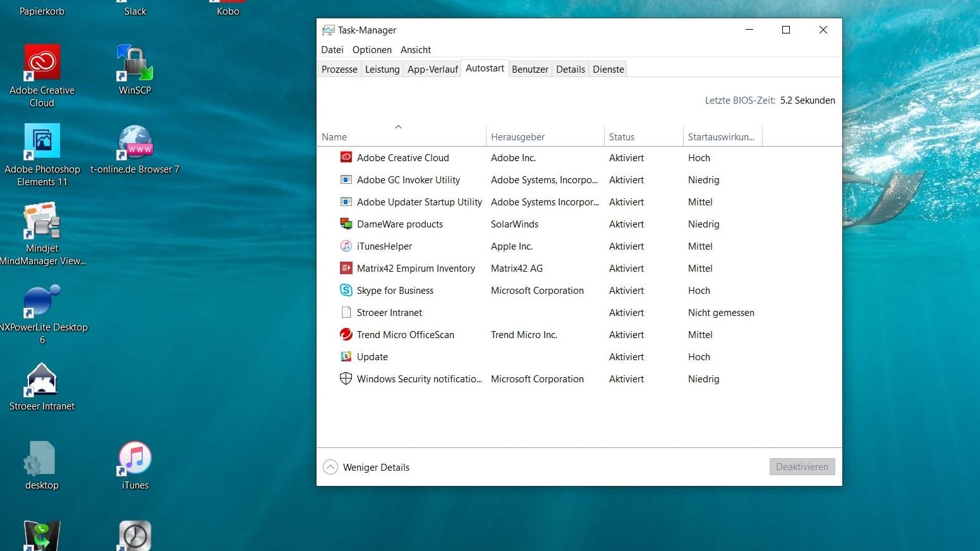
Task: Click the Adobe Updater Startup Utility row icon
Action: 346,202
